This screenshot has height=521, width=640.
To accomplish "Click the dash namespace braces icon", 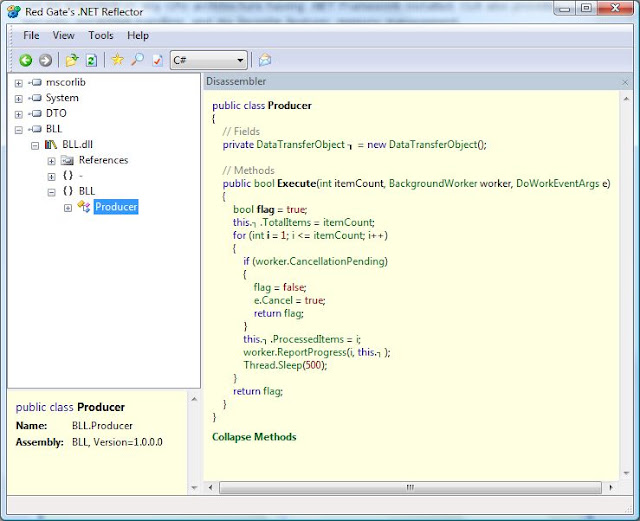I will [x=68, y=176].
